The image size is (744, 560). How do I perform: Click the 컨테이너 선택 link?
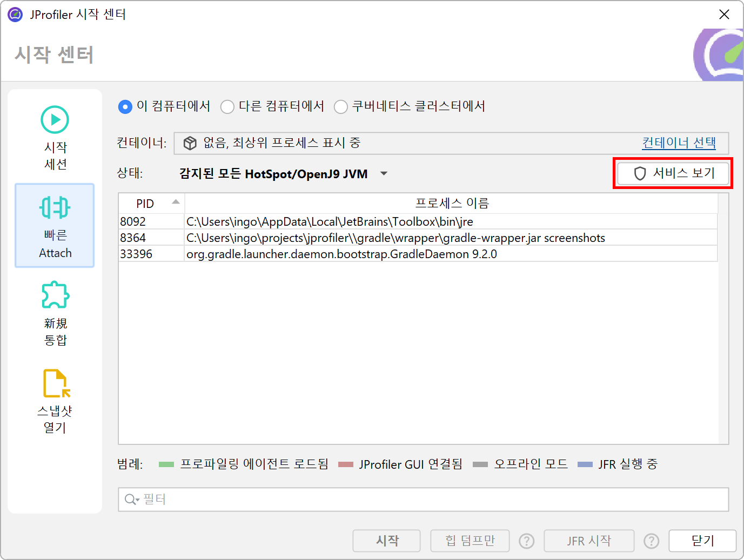[x=679, y=143]
